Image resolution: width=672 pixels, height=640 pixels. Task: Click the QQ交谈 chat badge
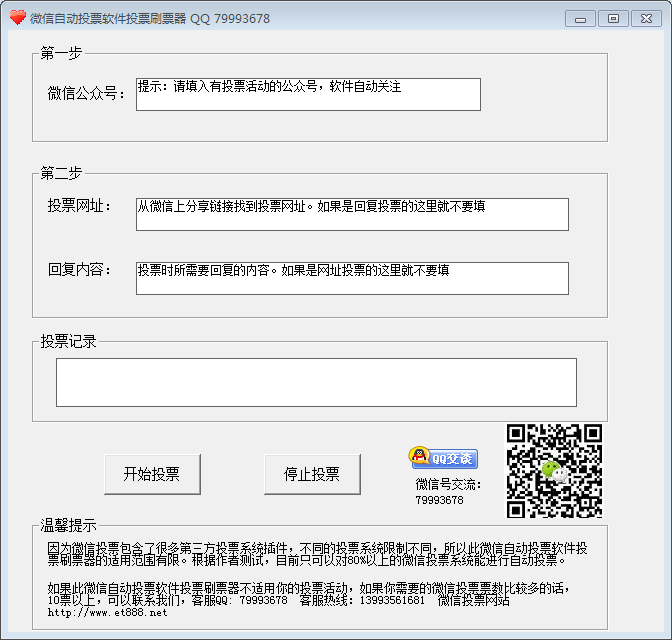443,458
